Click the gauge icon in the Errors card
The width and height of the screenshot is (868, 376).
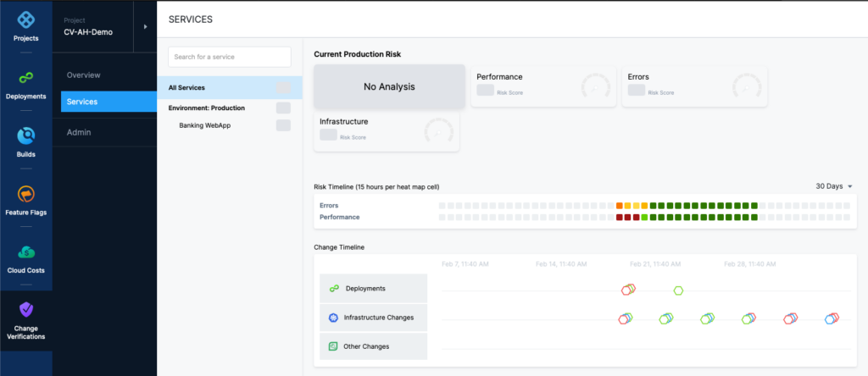point(746,87)
